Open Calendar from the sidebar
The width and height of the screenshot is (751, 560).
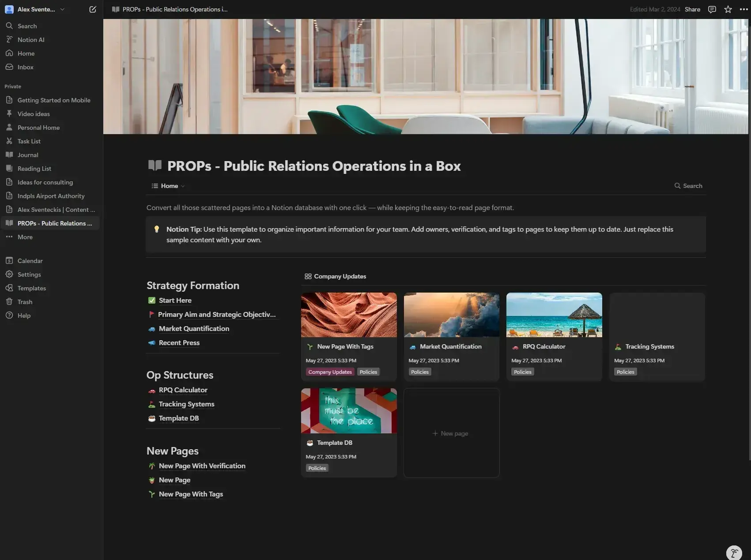pyautogui.click(x=30, y=260)
